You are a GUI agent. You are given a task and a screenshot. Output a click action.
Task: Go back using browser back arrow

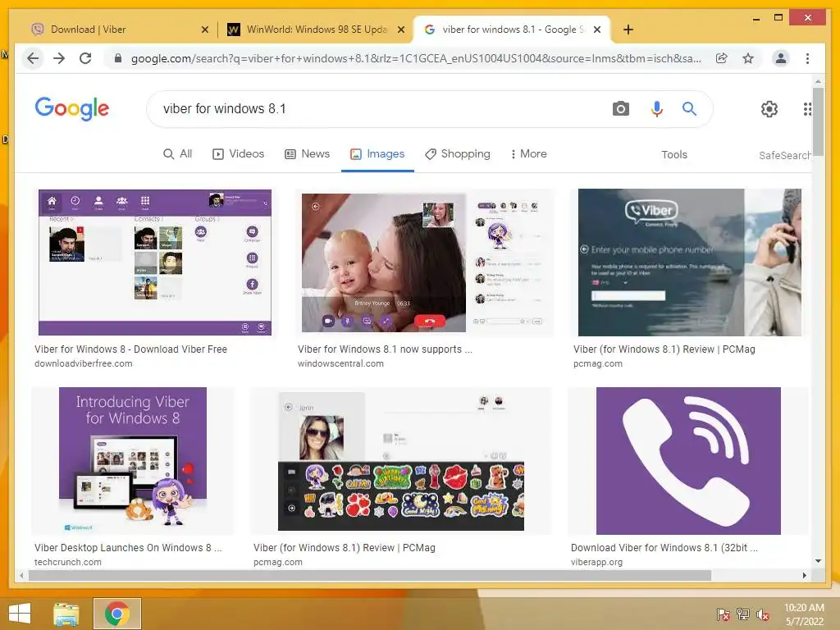(x=33, y=58)
